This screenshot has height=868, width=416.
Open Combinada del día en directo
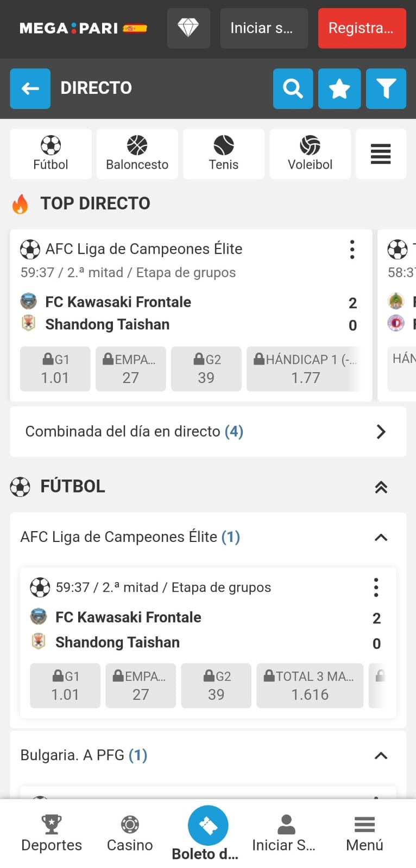[x=208, y=432]
